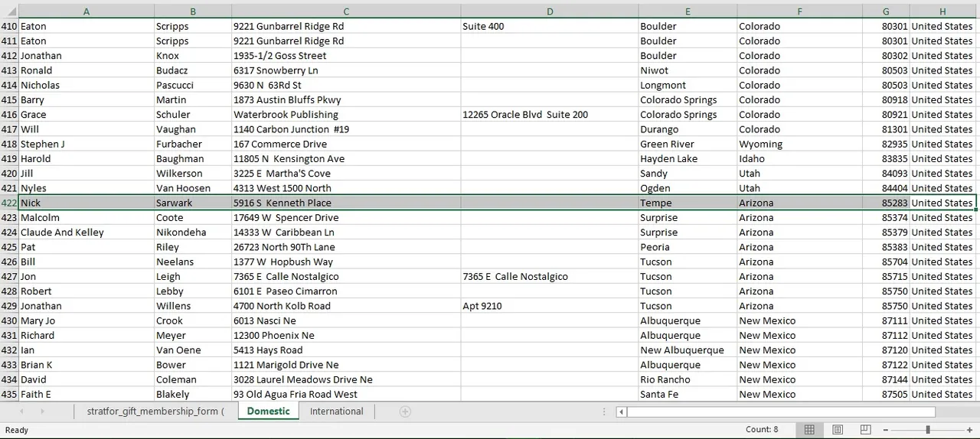Image resolution: width=980 pixels, height=439 pixels.
Task: Click city cell Rio Rancho
Action: [688, 379]
